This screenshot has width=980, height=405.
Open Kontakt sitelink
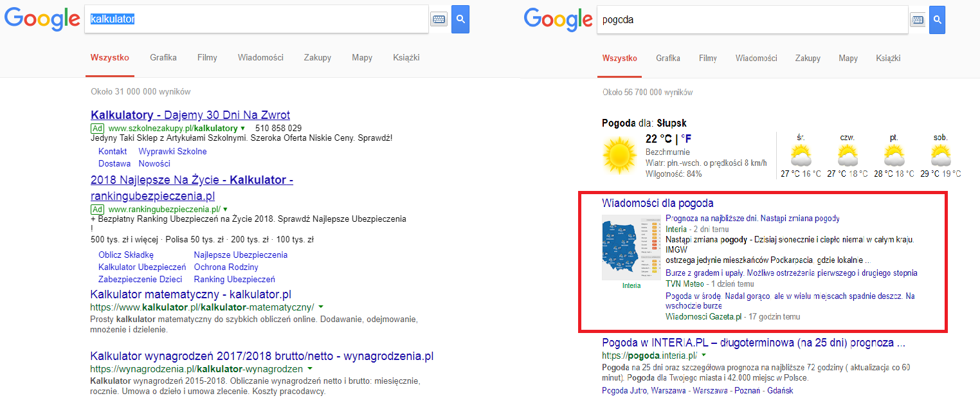pyautogui.click(x=113, y=152)
